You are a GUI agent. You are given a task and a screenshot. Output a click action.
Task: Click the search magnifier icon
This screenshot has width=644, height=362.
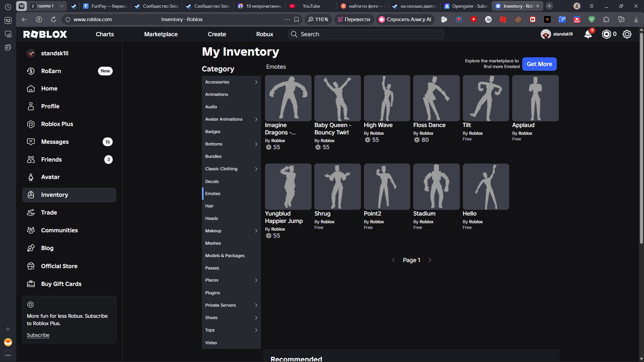tap(294, 34)
